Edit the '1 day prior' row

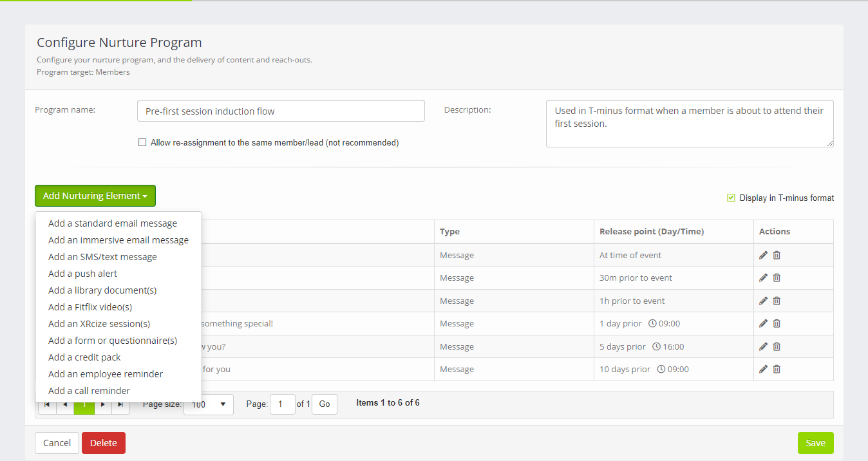tap(763, 323)
